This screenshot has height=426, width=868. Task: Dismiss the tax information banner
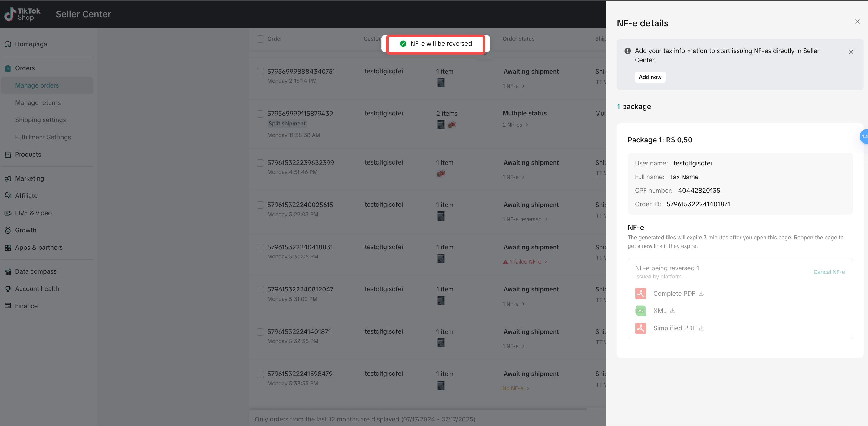click(x=851, y=52)
